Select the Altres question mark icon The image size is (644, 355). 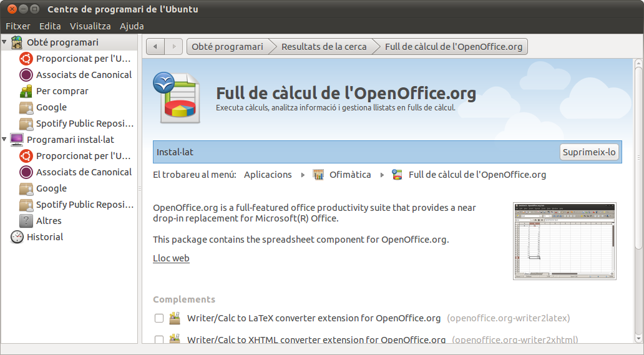click(x=26, y=221)
